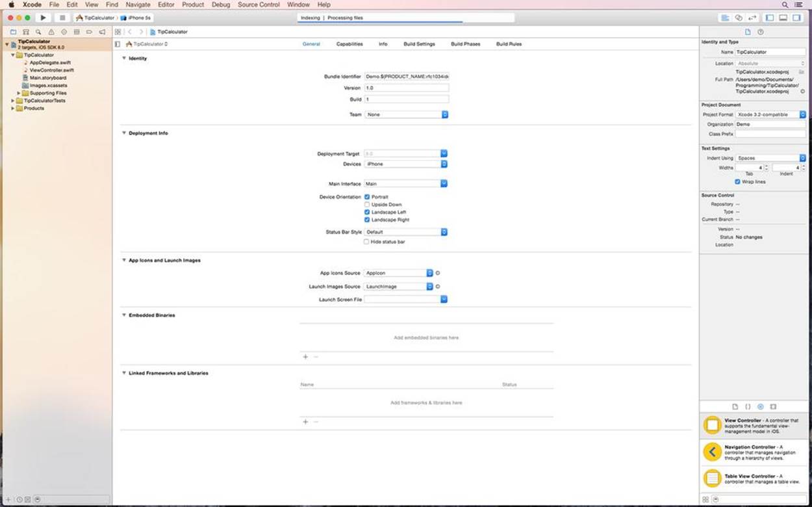Open the Issue navigator warning icon
812x507 pixels.
51,31
